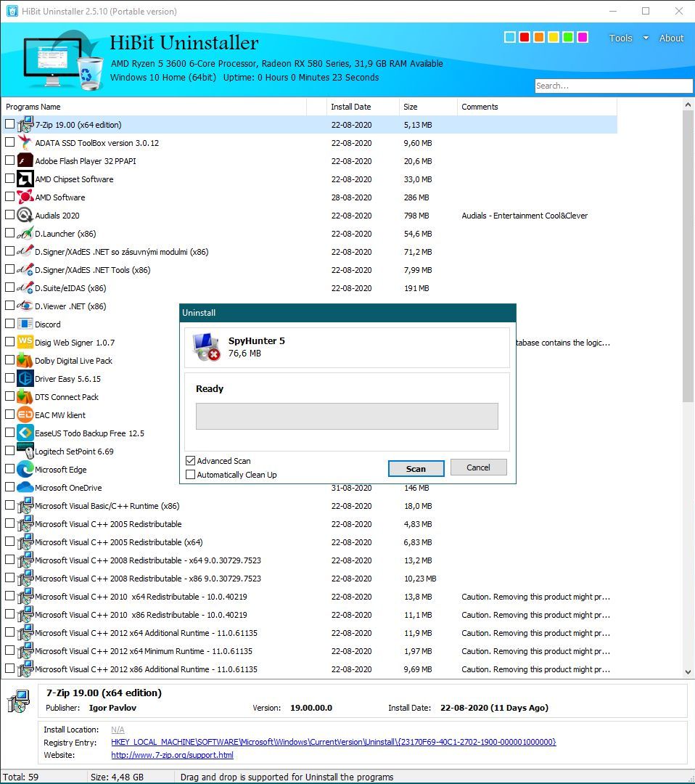Screen dimensions: 695x784
Task: Select Microsoft Visual C++ 2010 x64 Redistributable row
Action: point(310,597)
